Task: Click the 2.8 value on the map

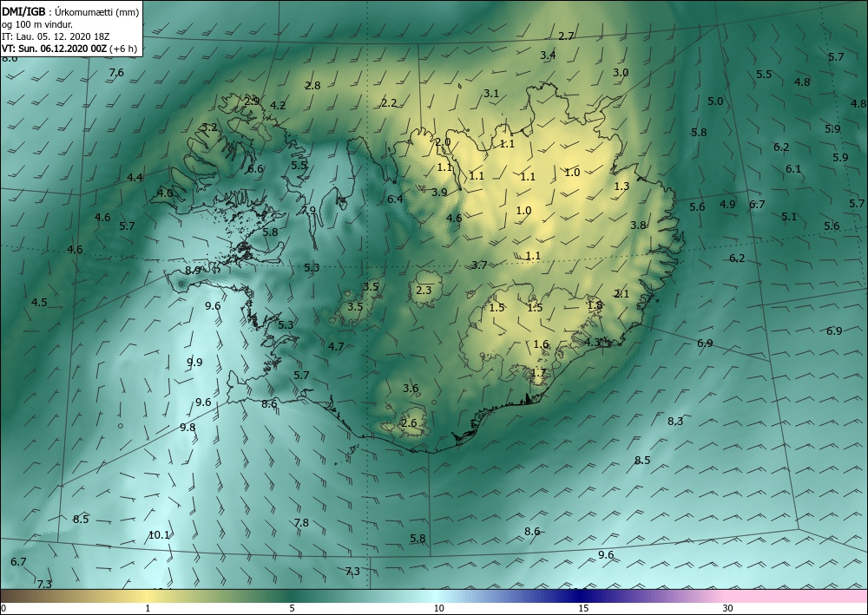Action: point(312,86)
